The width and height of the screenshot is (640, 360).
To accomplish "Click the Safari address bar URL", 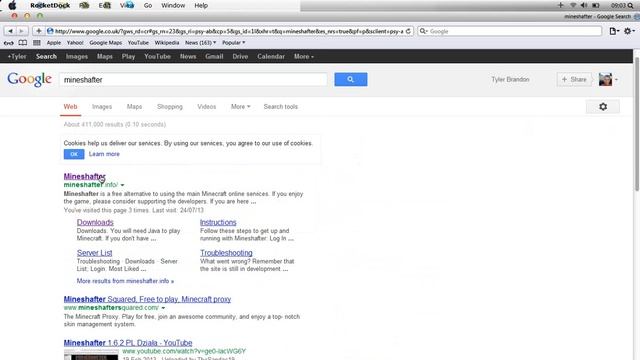I will [229, 31].
